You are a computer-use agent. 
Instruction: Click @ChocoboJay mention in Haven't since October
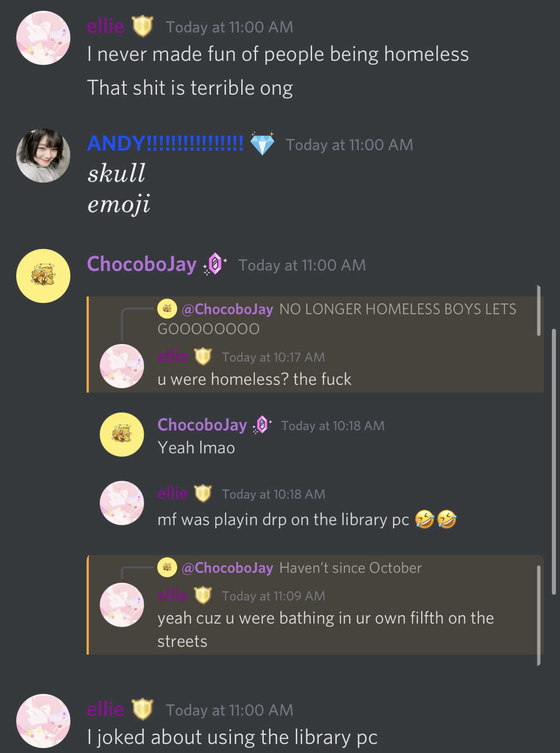[x=227, y=567]
